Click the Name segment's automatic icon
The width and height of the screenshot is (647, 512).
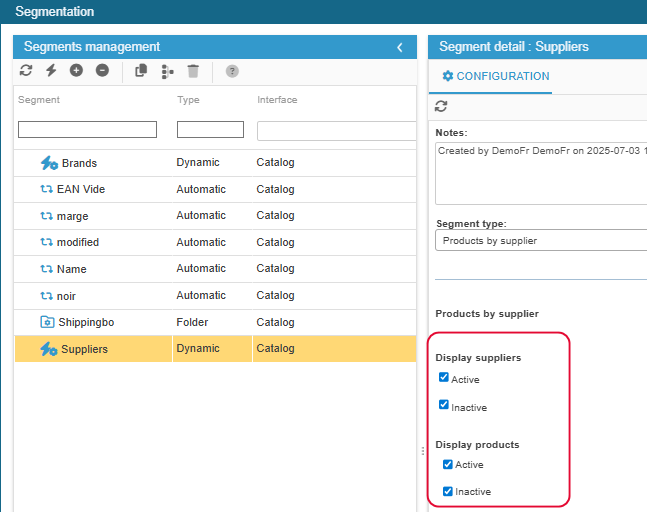coord(46,269)
